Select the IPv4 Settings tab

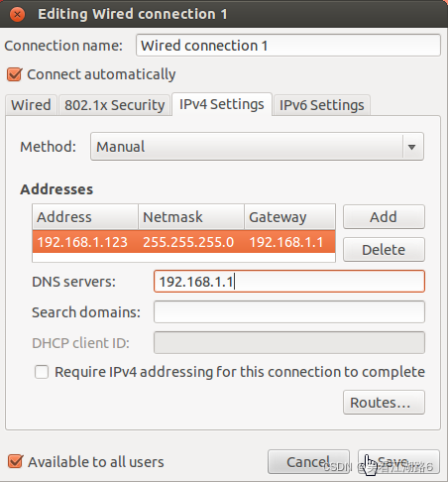[222, 104]
